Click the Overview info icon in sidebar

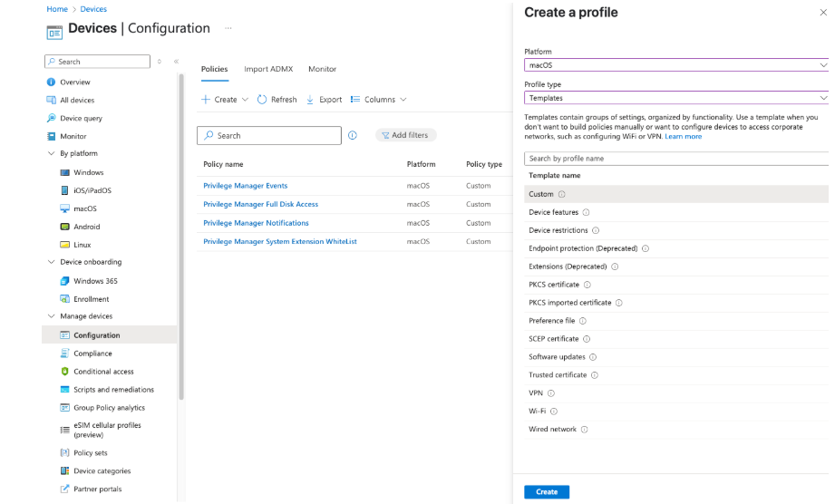coord(51,82)
